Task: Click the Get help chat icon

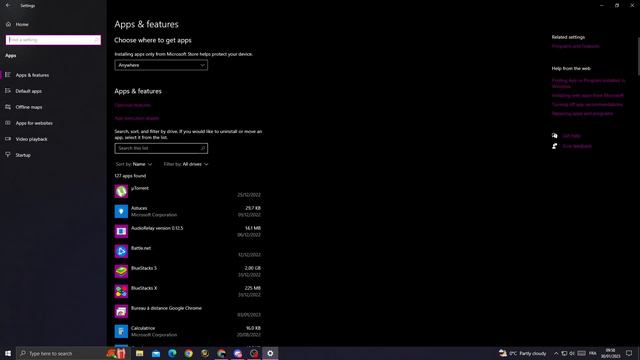Action: [555, 136]
